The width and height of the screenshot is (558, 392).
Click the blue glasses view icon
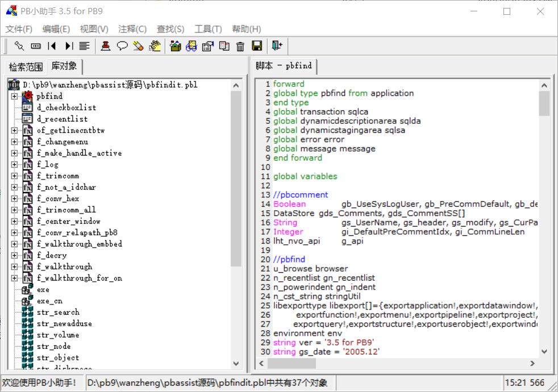pos(191,46)
